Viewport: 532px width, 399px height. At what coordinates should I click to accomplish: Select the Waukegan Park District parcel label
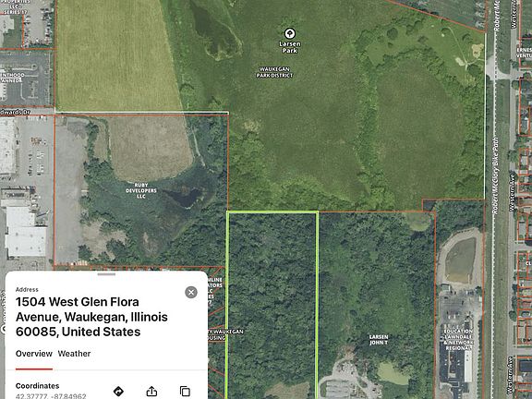pyautogui.click(x=274, y=72)
